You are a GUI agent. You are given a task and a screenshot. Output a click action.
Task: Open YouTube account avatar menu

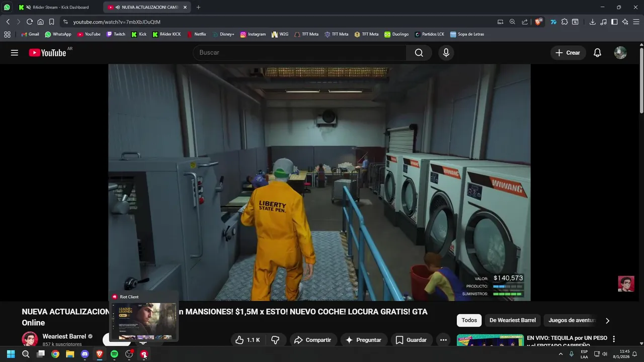620,53
